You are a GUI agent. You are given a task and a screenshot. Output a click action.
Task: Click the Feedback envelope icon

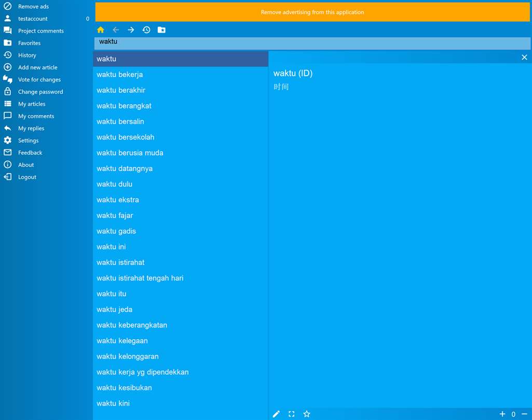[7, 152]
